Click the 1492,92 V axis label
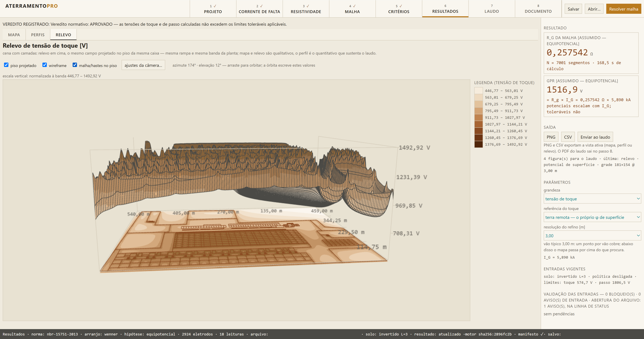 pos(414,148)
